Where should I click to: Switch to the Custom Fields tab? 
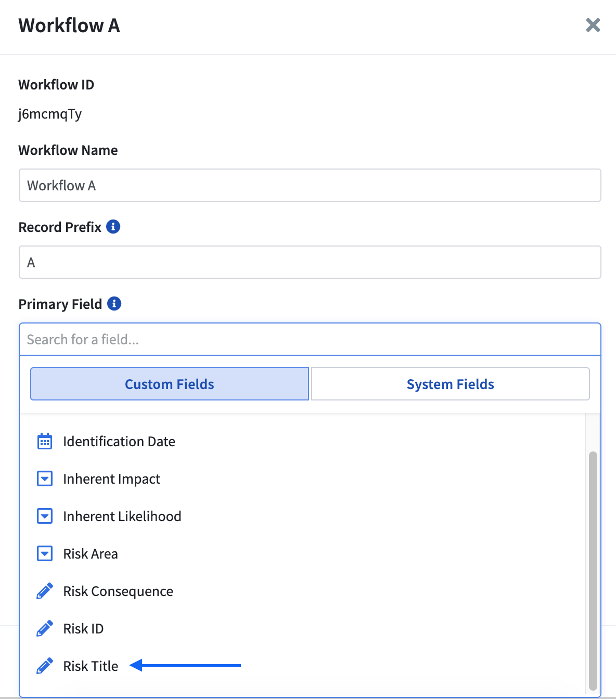pos(170,384)
